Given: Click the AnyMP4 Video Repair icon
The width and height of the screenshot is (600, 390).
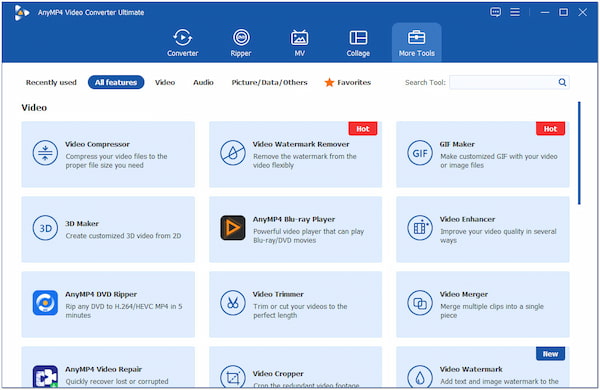Looking at the screenshot, I should tap(45, 377).
